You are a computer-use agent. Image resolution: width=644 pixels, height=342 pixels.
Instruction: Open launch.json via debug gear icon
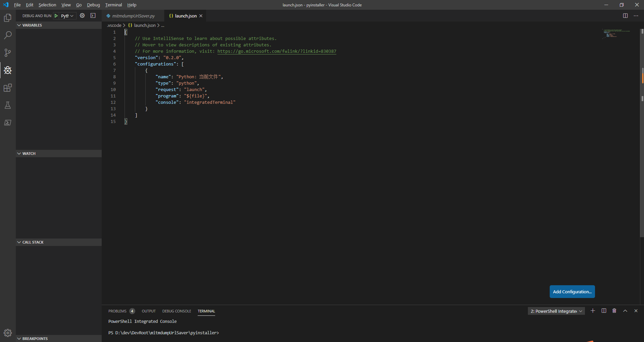82,16
